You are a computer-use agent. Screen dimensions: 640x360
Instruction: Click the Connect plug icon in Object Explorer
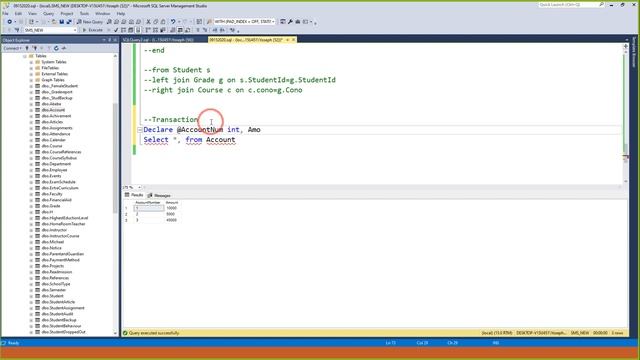click(27, 48)
